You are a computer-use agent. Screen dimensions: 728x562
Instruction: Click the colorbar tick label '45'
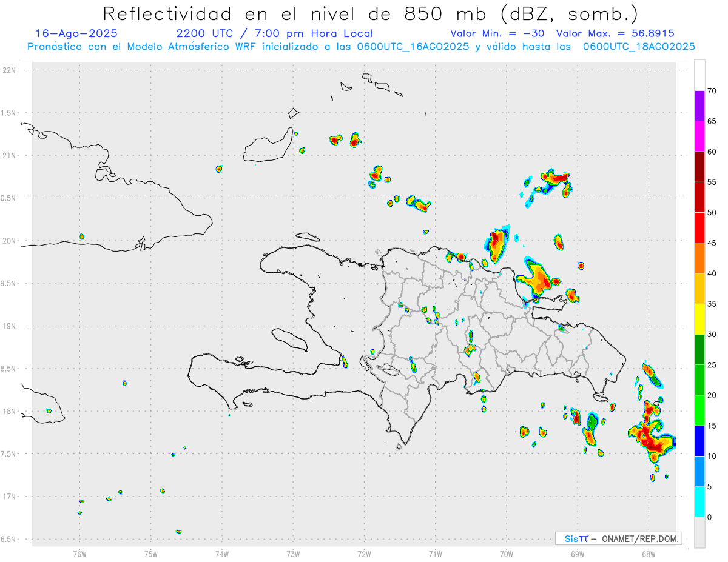pos(712,243)
